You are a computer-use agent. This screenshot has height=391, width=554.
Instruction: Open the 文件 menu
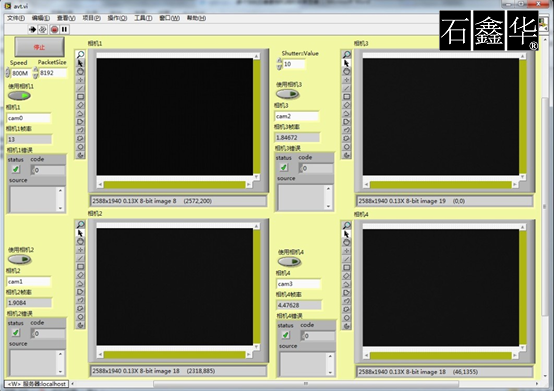[x=16, y=18]
